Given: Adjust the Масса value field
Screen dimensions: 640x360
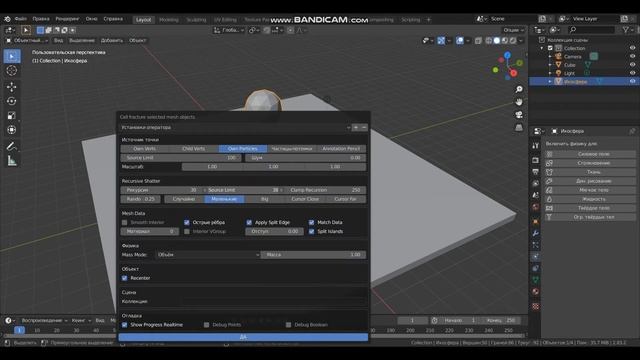Looking at the screenshot, I should point(313,255).
